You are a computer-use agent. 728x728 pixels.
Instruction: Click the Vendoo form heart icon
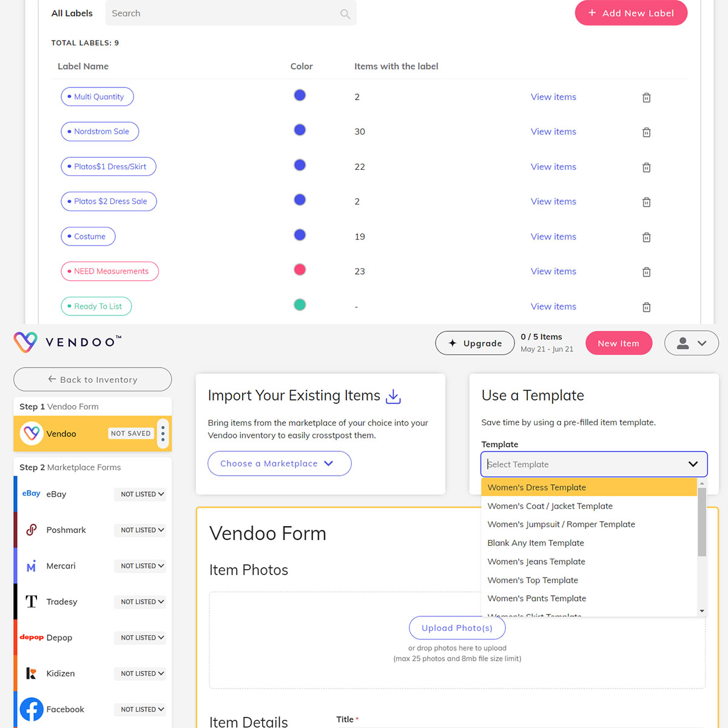[31, 433]
